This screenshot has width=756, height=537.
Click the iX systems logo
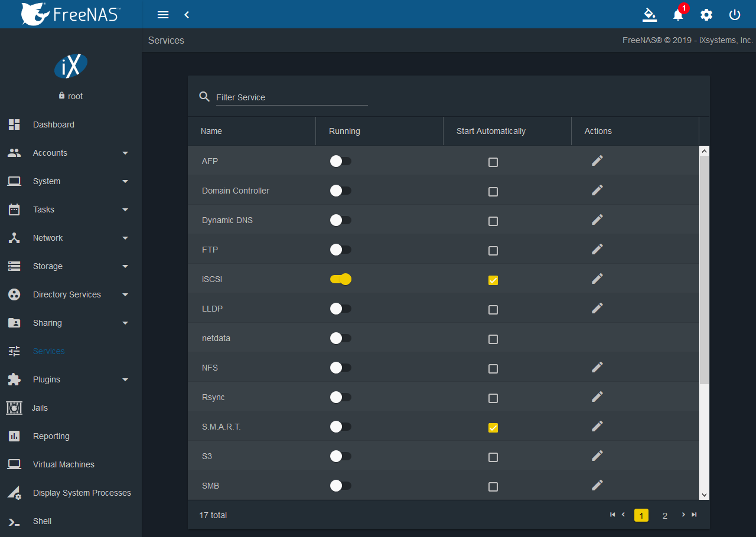click(71, 66)
